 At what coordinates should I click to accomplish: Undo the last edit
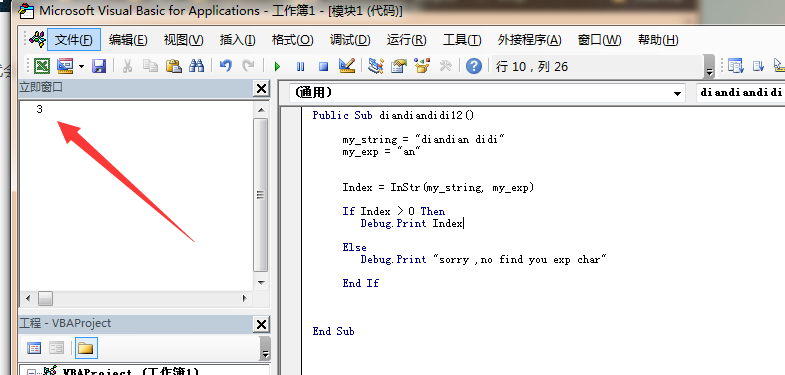[x=226, y=66]
